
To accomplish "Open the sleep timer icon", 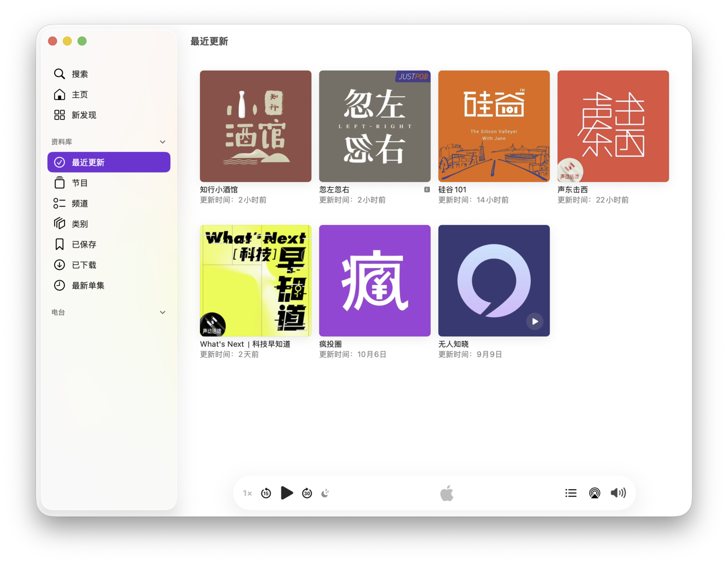I will pos(325,493).
